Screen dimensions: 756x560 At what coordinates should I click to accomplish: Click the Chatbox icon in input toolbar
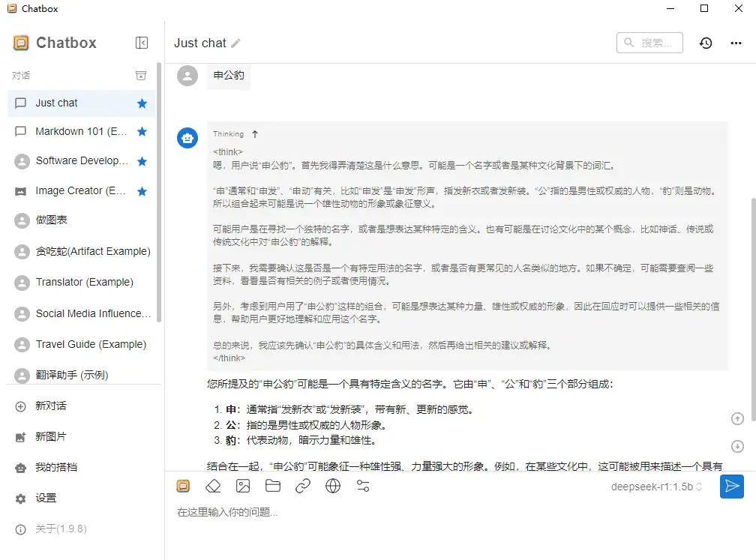click(183, 487)
